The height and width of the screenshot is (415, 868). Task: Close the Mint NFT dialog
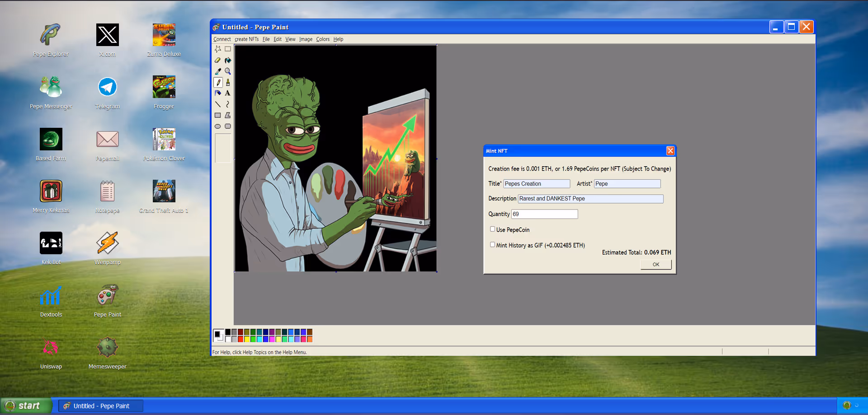point(670,151)
